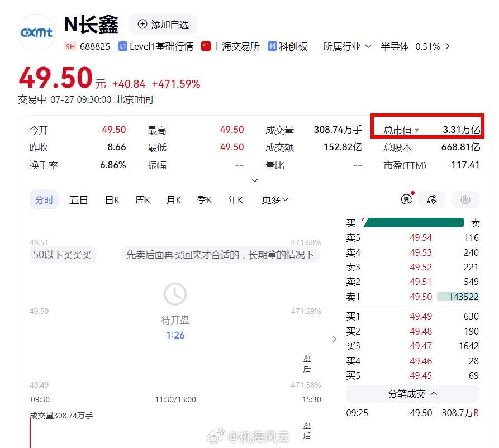
Task: Switch to the 周K chart tab
Action: pos(142,200)
